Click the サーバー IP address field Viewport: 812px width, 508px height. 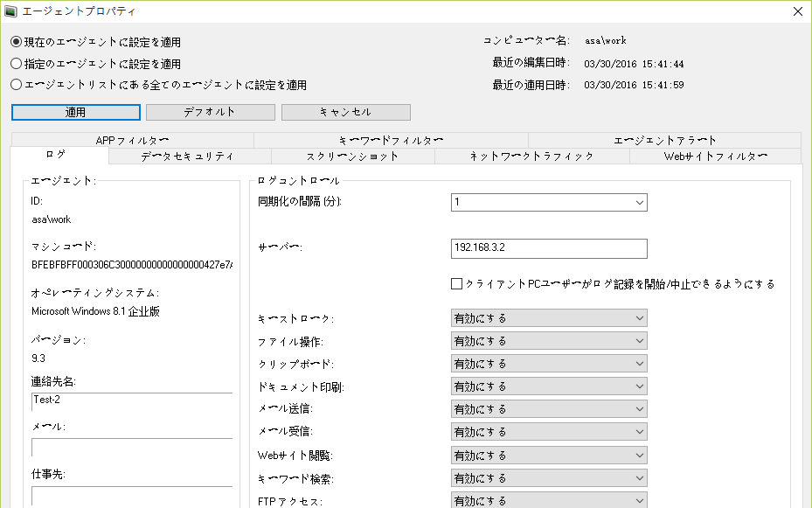click(549, 248)
